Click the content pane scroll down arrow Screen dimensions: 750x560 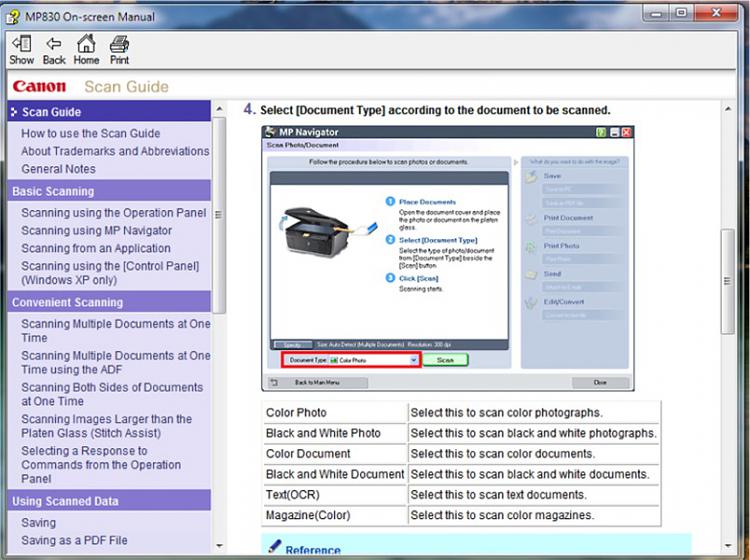(x=728, y=545)
